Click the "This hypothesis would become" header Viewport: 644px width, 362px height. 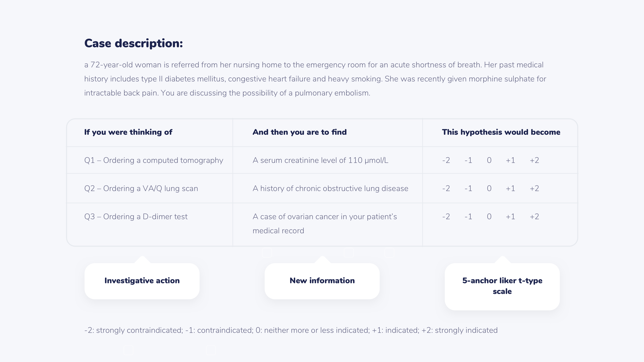coord(501,132)
